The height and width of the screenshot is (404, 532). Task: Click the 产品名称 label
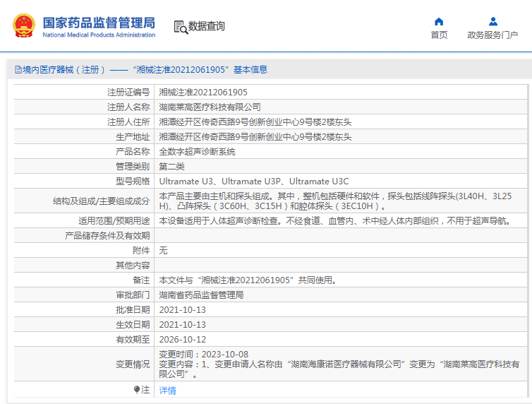[133, 152]
